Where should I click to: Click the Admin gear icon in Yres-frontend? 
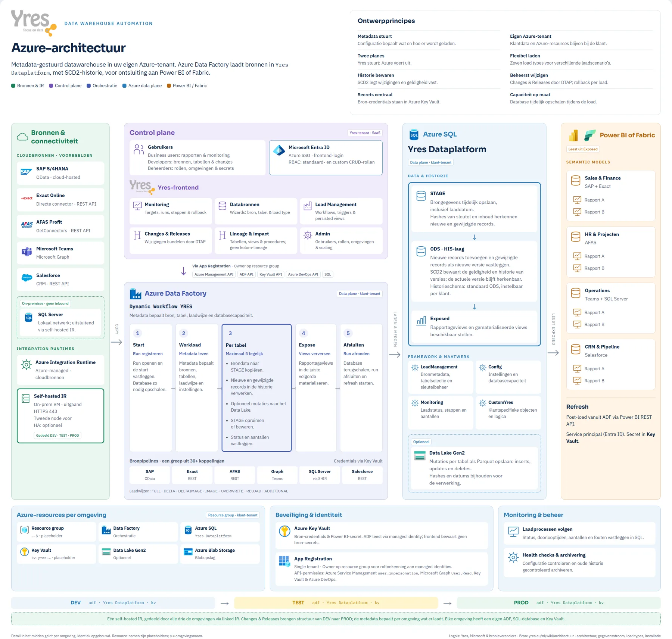[x=308, y=235]
